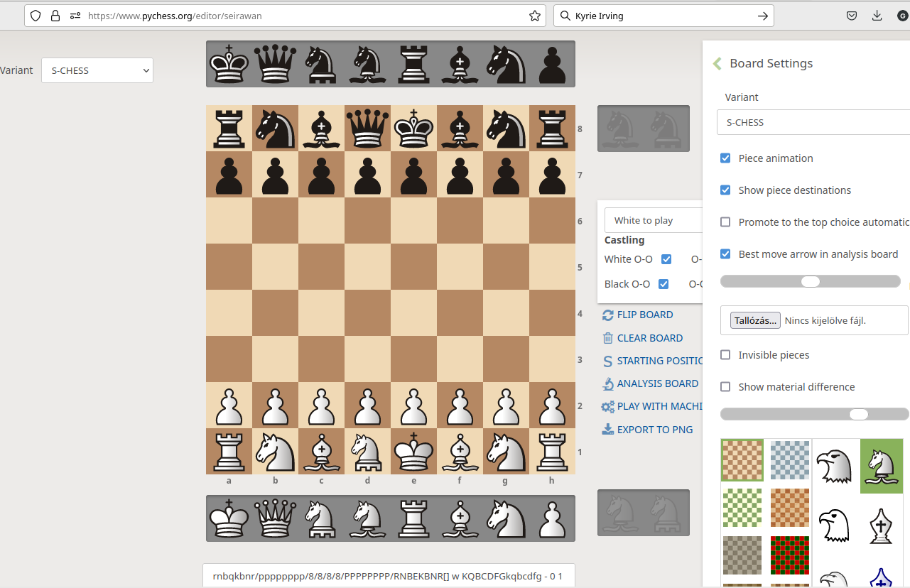
Task: Bookmark this page with the star icon
Action: pyautogui.click(x=535, y=16)
